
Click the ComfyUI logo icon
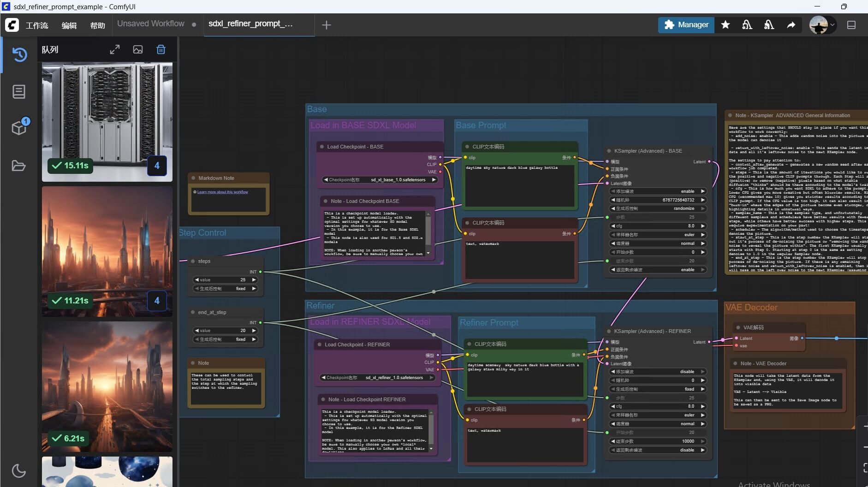point(12,25)
